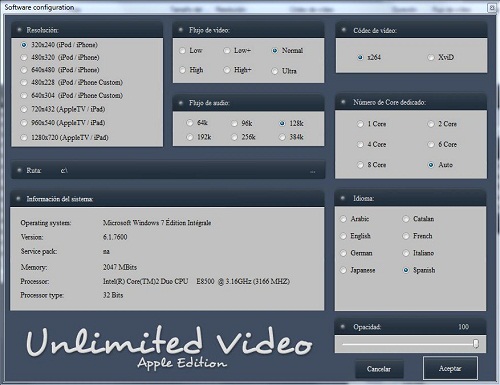500x385 pixels.
Task: Choose 128k audio bitrate
Action: coord(282,123)
